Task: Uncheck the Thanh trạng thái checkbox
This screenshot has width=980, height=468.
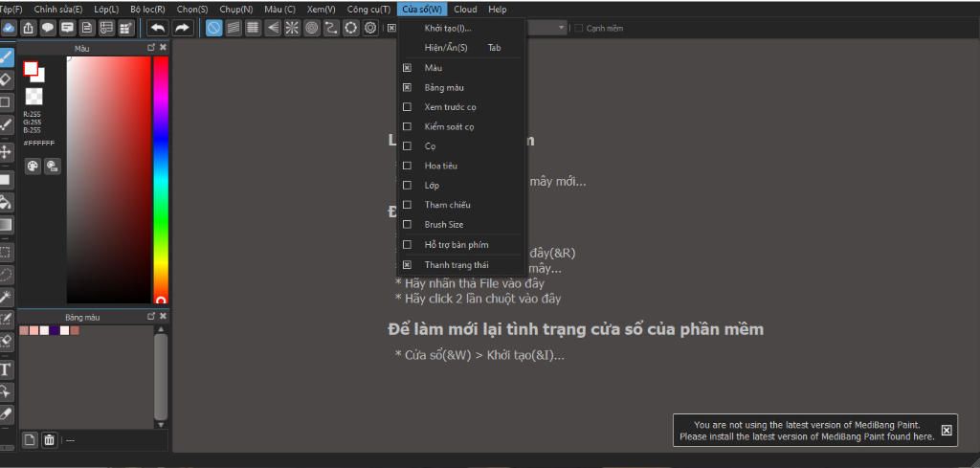Action: tap(407, 264)
